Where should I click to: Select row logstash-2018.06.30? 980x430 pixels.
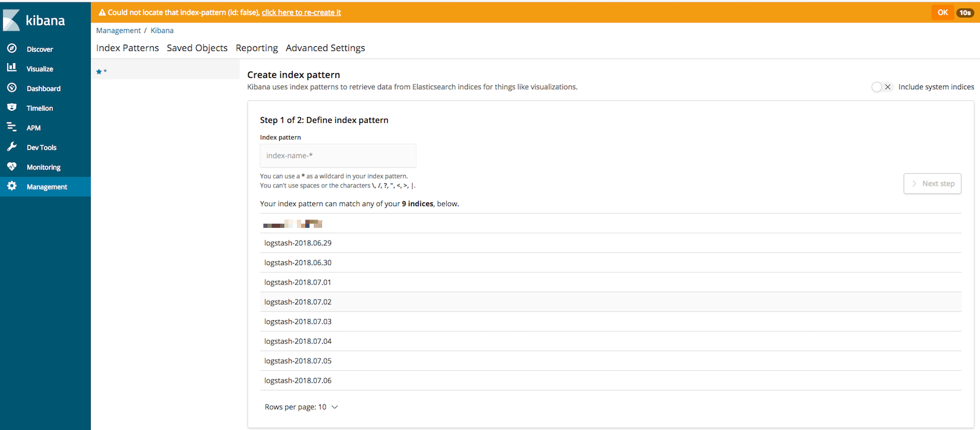611,263
